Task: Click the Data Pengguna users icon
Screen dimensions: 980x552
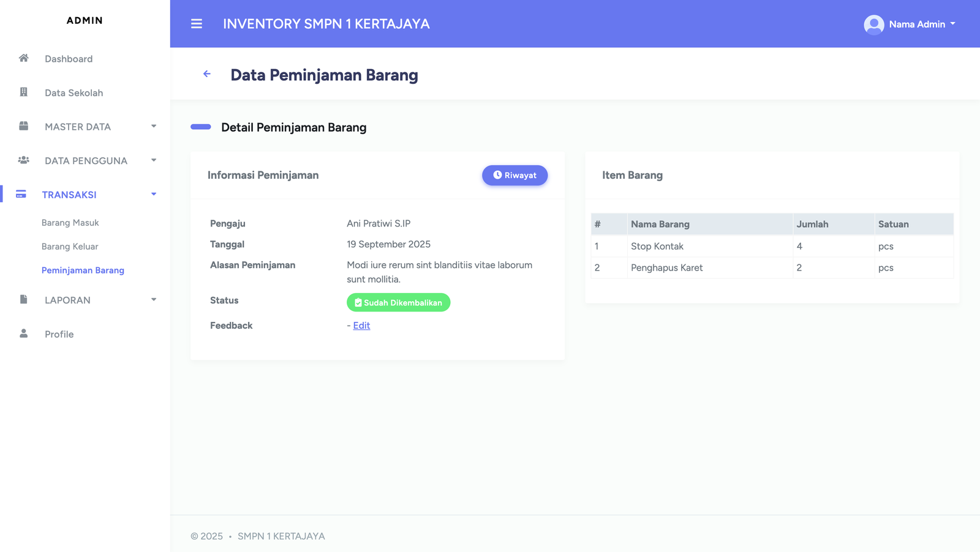Action: [x=23, y=160]
